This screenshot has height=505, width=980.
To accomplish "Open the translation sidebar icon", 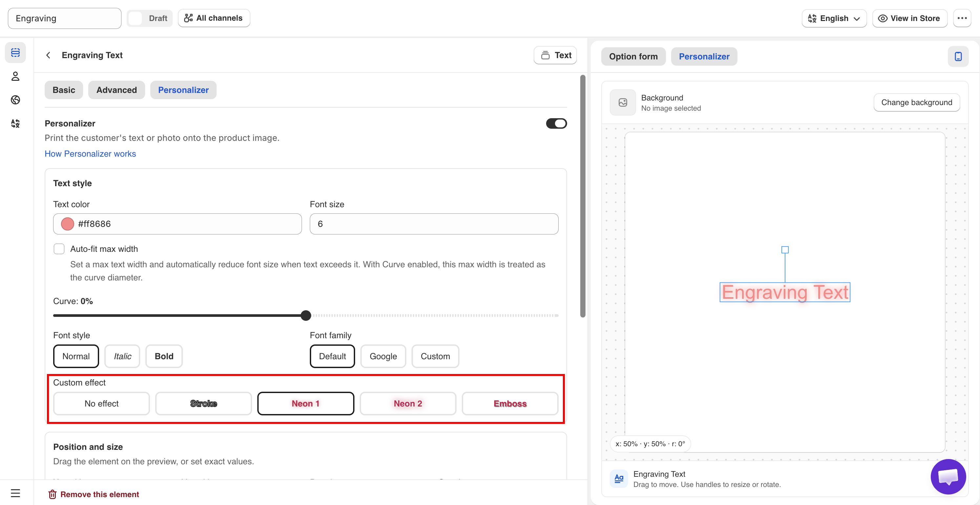I will click(15, 123).
